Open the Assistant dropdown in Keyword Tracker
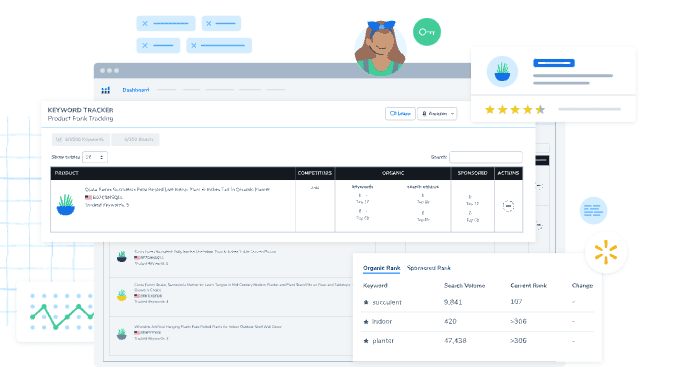696x376 pixels. coord(437,114)
